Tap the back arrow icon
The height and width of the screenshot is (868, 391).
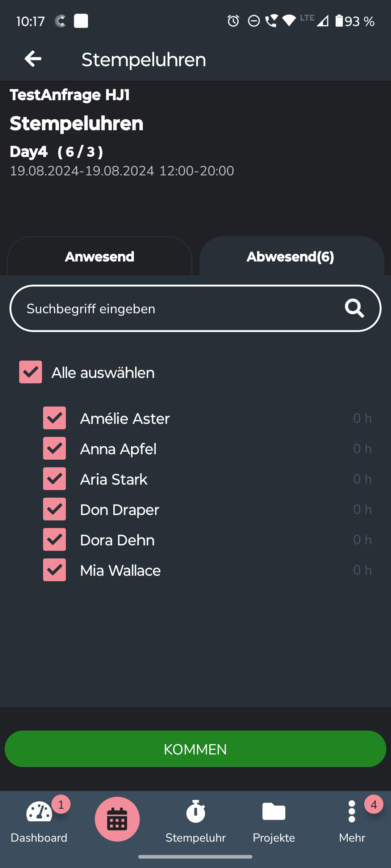pos(33,59)
